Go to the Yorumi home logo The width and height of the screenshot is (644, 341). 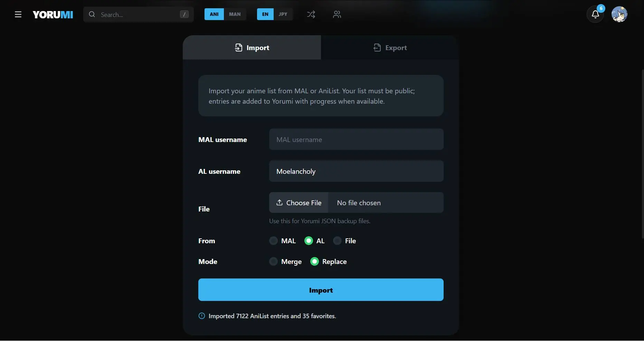(x=53, y=15)
